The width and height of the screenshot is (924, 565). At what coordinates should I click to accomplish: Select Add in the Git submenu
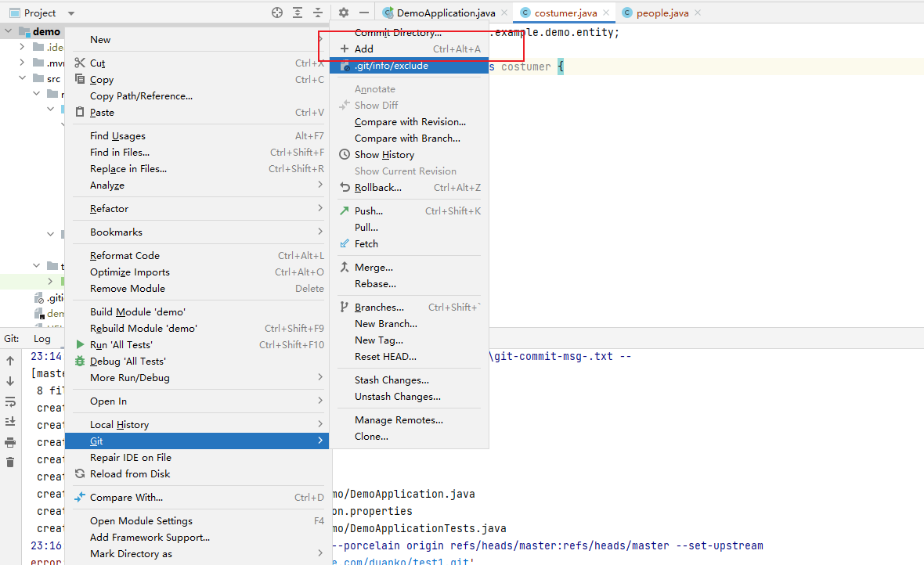[363, 49]
